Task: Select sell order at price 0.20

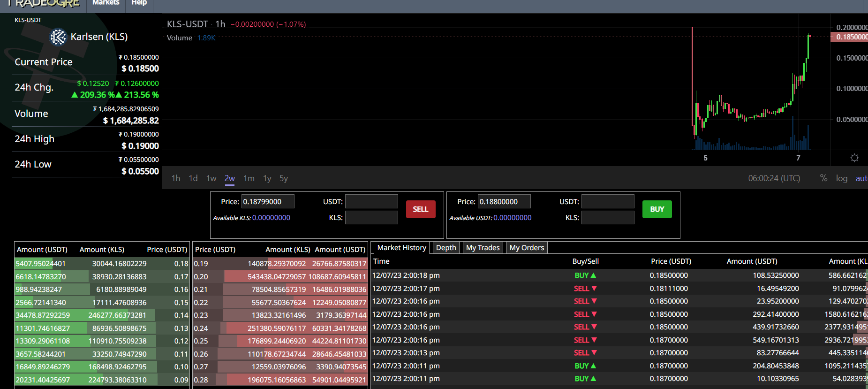Action: tap(280, 277)
